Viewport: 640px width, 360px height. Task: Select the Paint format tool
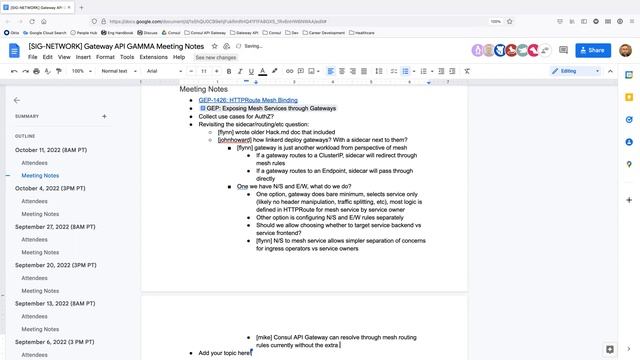59,71
